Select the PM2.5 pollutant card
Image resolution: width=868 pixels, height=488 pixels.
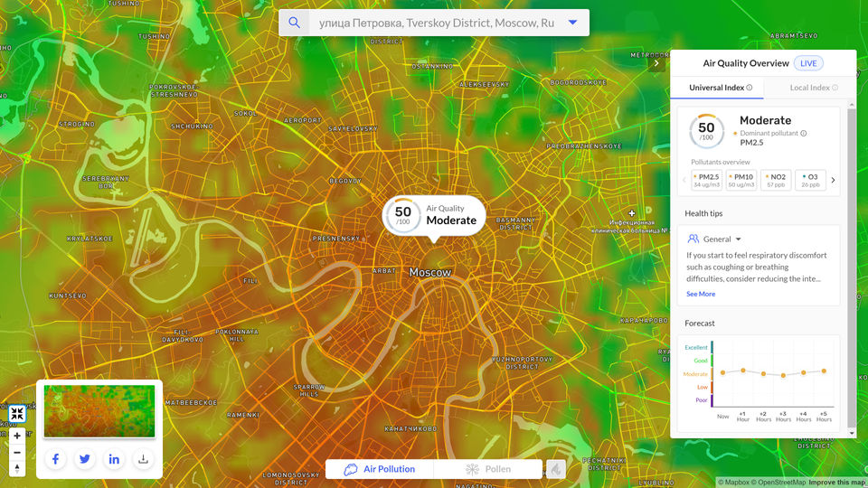click(707, 181)
